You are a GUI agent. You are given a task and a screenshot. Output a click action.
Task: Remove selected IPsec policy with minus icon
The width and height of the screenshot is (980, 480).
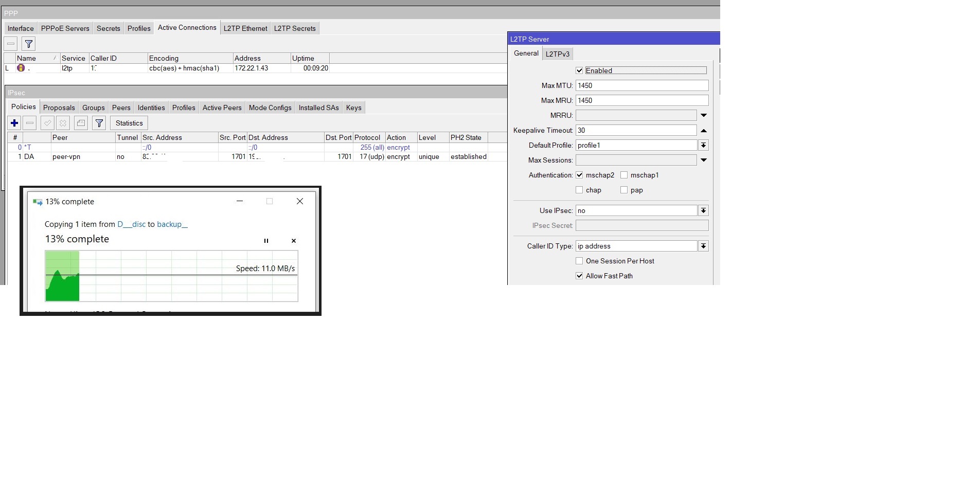[x=30, y=123]
